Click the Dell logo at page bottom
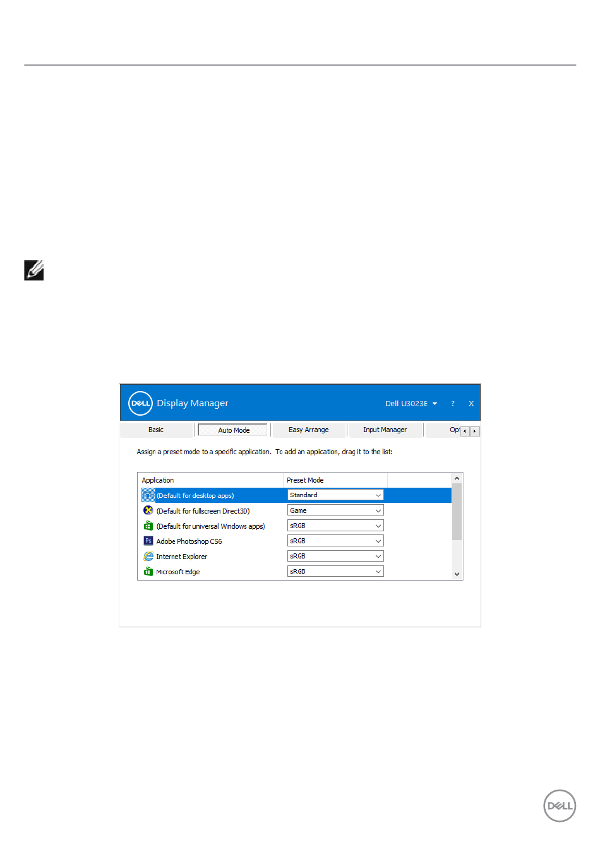The image size is (600, 868). 560,805
